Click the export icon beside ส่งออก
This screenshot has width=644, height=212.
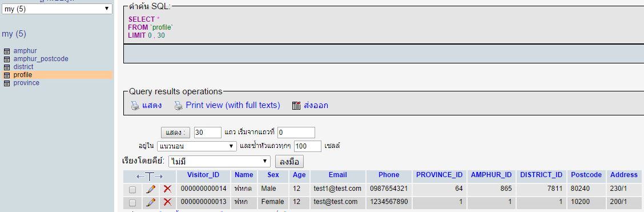[x=296, y=106]
